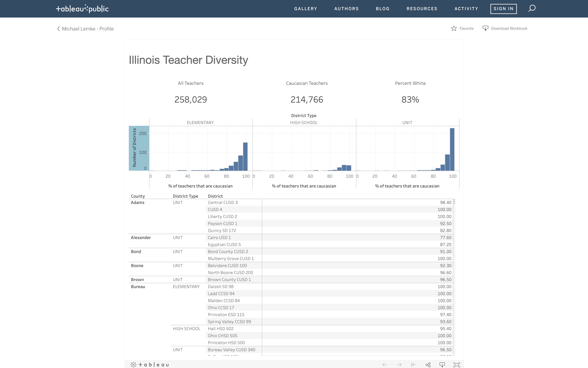
Task: Click the District column header
Action: pos(215,196)
